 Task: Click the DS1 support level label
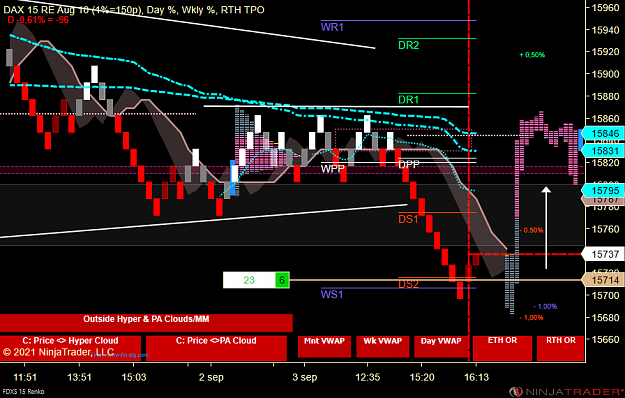coord(408,219)
